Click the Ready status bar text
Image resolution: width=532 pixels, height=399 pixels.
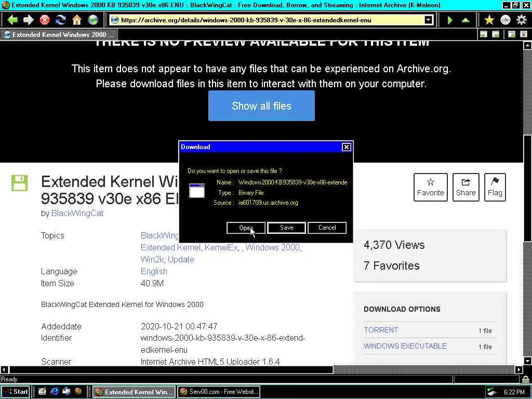click(x=9, y=379)
